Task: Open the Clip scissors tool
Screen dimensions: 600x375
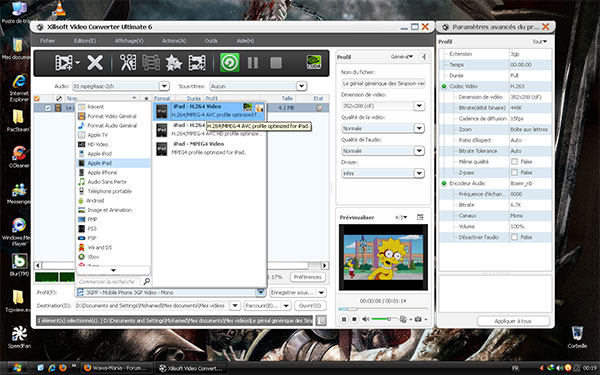Action: 128,62
